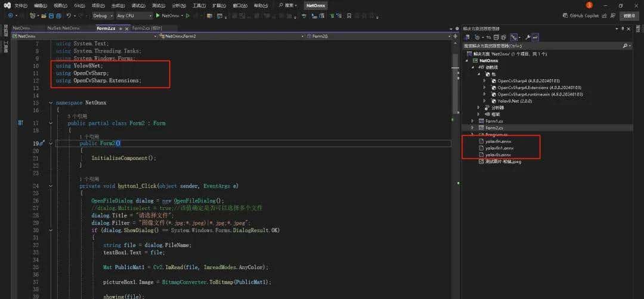This screenshot has width=644, height=299.
Task: Click the Save icon in toolbar
Action: [x=51, y=16]
